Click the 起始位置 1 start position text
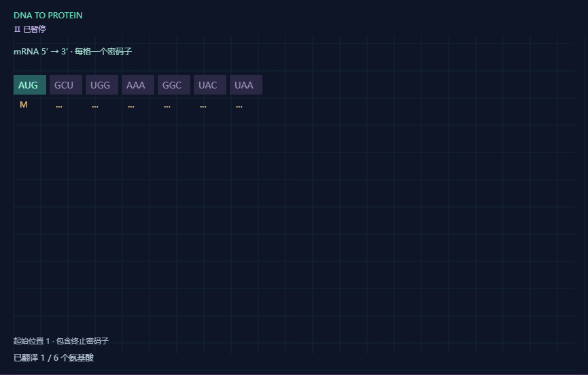The image size is (588, 375). (x=31, y=341)
